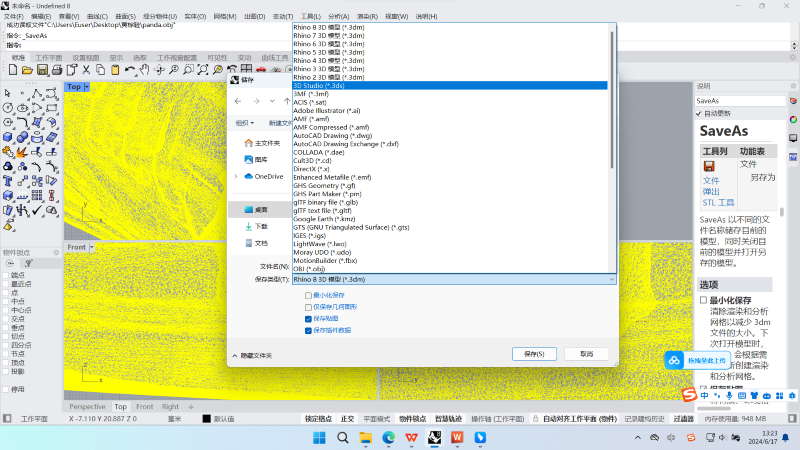Image resolution: width=800 pixels, height=450 pixels.
Task: Click the STL 工具 link in help panel
Action: point(718,203)
